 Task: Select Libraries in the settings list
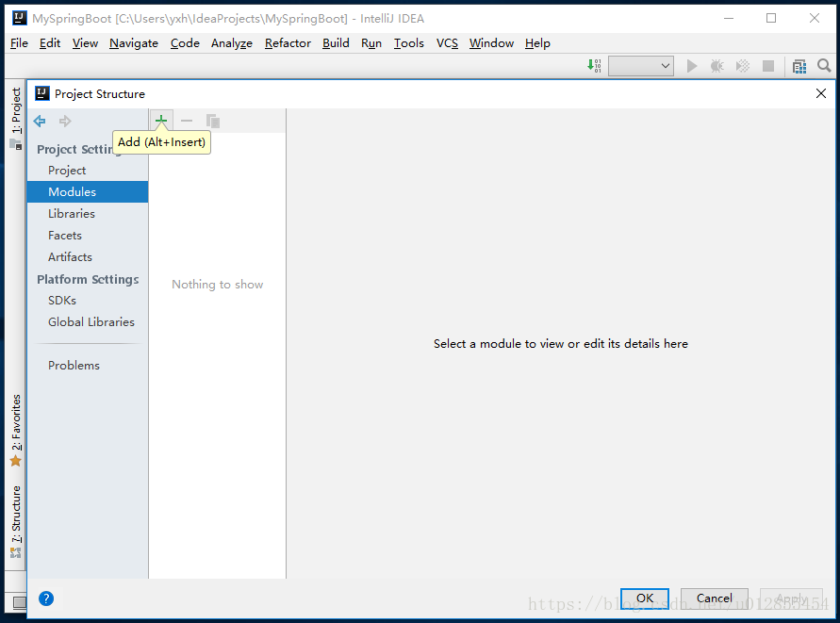coord(72,214)
